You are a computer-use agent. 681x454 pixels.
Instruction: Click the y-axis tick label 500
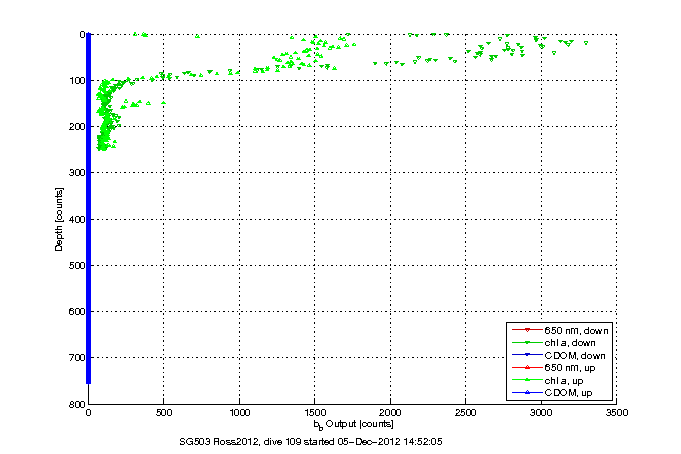77,265
